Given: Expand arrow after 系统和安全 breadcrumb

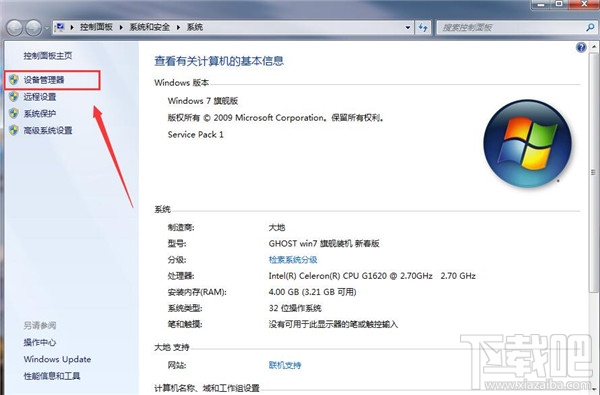Looking at the screenshot, I should (x=178, y=27).
